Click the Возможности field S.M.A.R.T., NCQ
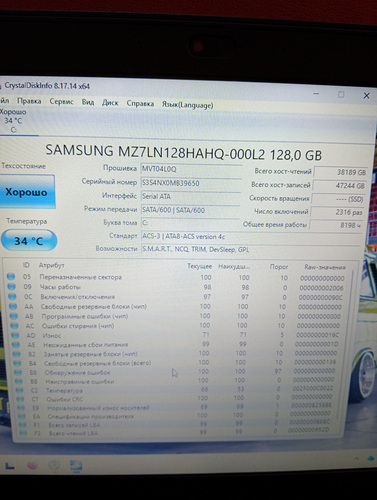 [x=251, y=249]
